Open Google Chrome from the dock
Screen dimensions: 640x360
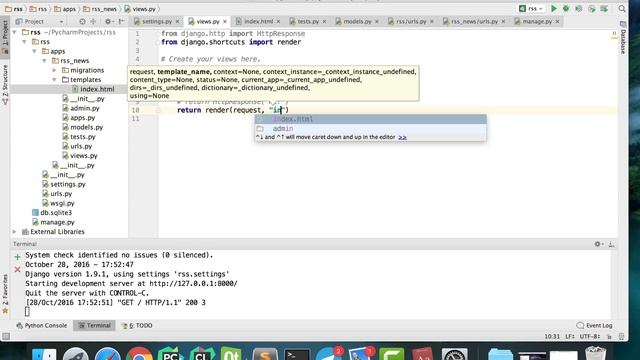(139, 353)
